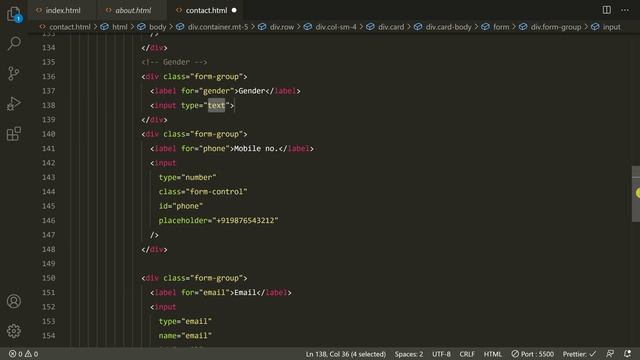
Task: Open the input breadcrumb item
Action: [x=611, y=27]
